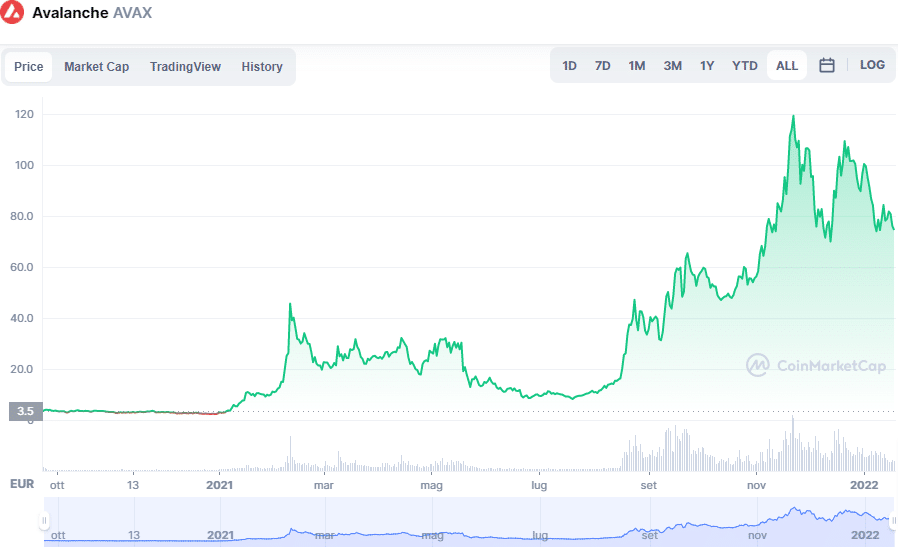This screenshot has width=898, height=547.
Task: Click the 120 value on the price axis
Action: click(24, 114)
